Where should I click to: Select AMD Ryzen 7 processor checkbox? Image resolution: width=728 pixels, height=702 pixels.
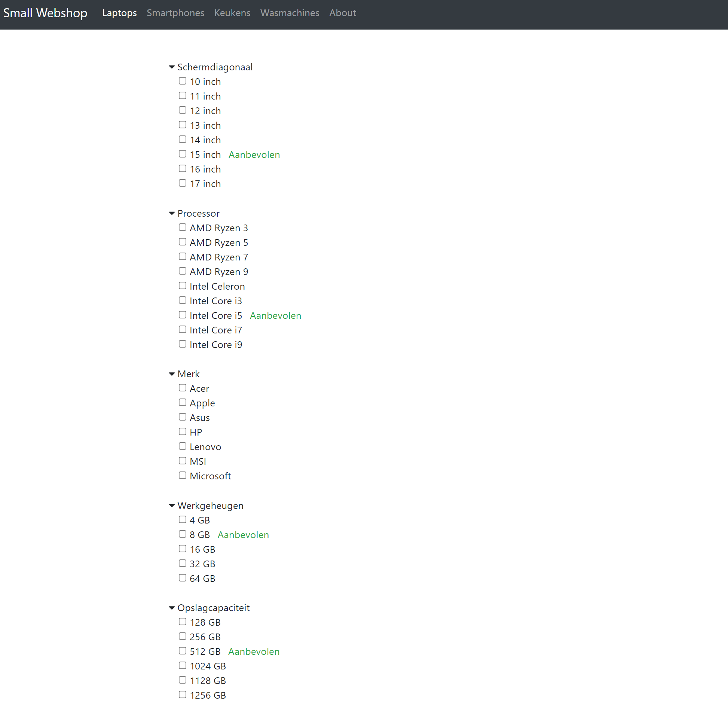[183, 257]
